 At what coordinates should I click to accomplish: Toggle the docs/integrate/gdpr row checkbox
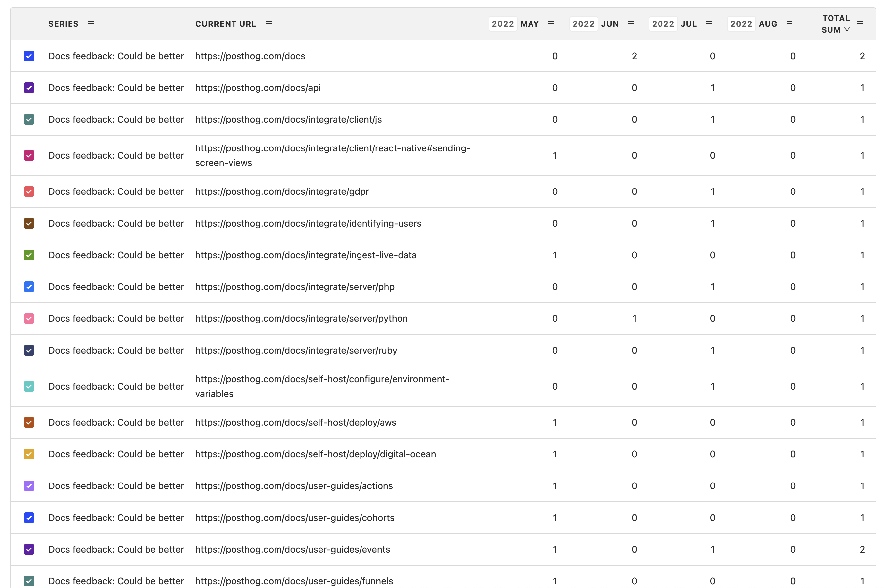[x=29, y=191]
